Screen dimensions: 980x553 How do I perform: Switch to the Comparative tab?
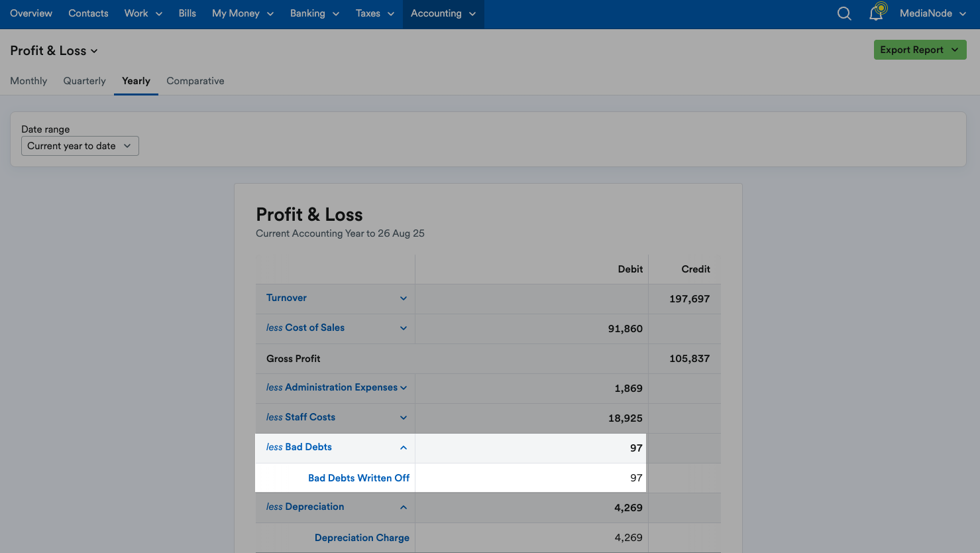click(195, 81)
